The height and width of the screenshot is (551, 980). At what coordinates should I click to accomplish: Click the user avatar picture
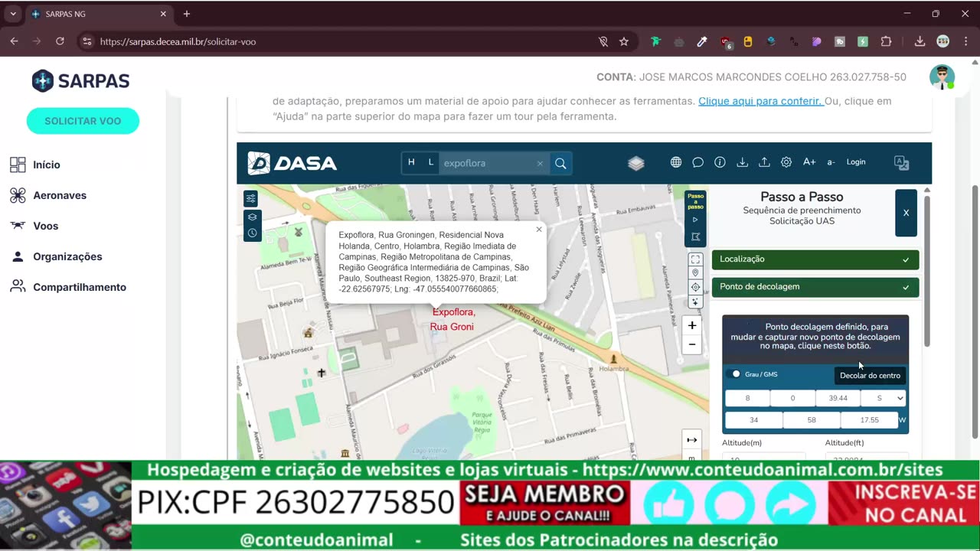[942, 77]
